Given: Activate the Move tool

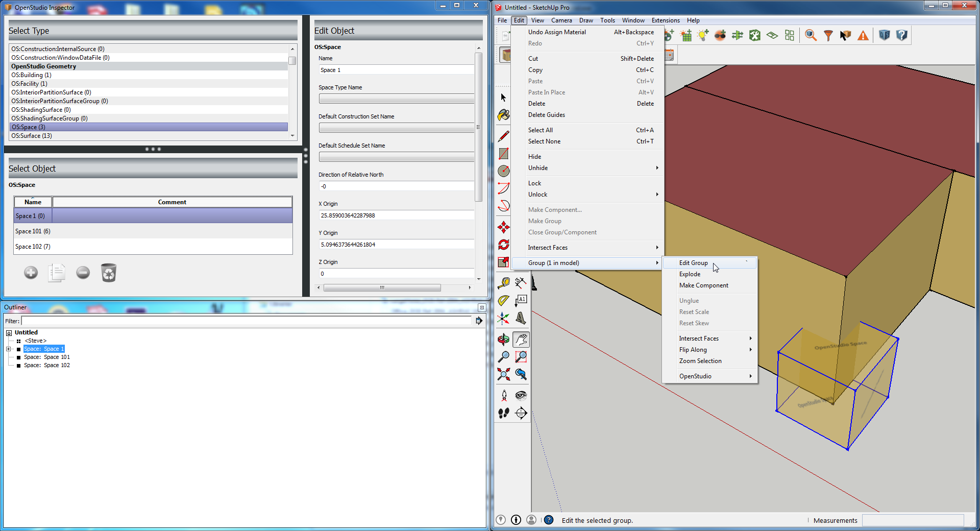Looking at the screenshot, I should click(503, 227).
